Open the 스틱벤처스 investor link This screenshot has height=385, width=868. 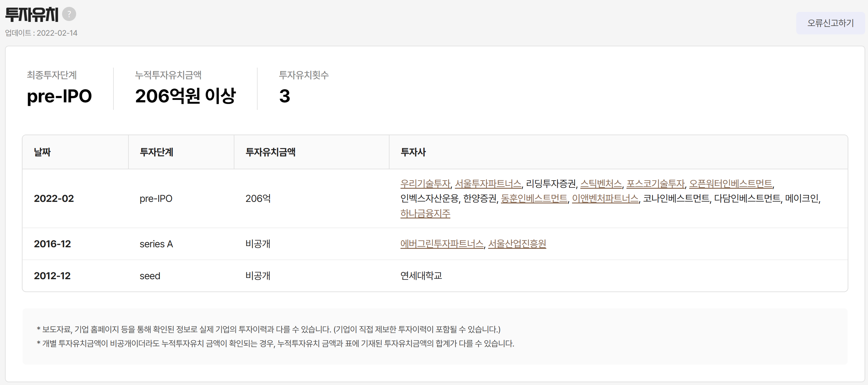point(601,184)
